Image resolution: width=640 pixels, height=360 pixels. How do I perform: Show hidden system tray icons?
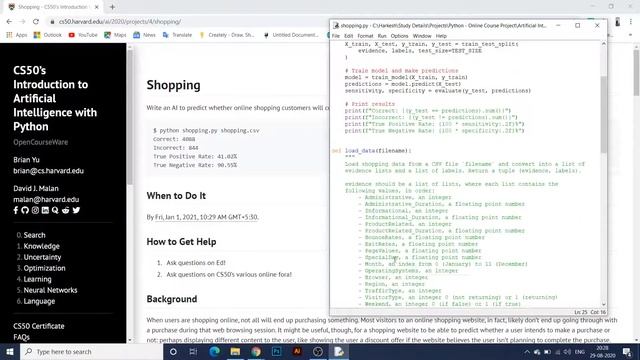(x=527, y=352)
